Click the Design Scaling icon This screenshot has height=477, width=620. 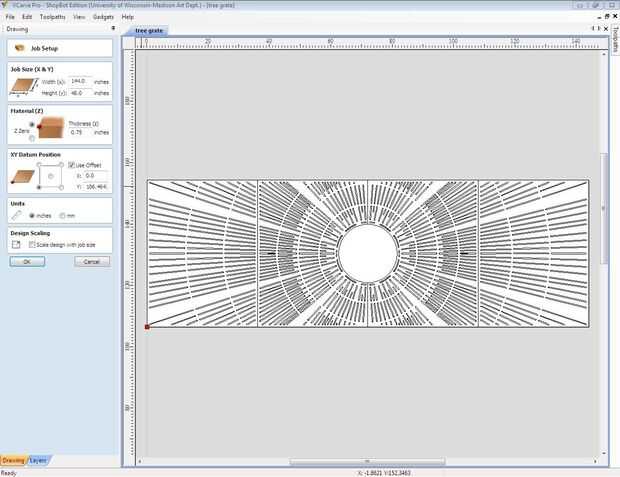tap(16, 245)
